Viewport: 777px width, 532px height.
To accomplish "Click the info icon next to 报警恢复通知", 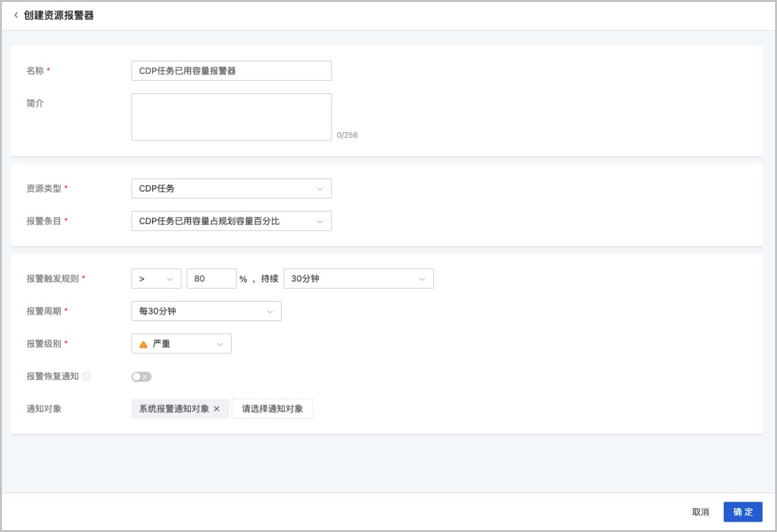I will pos(87,376).
